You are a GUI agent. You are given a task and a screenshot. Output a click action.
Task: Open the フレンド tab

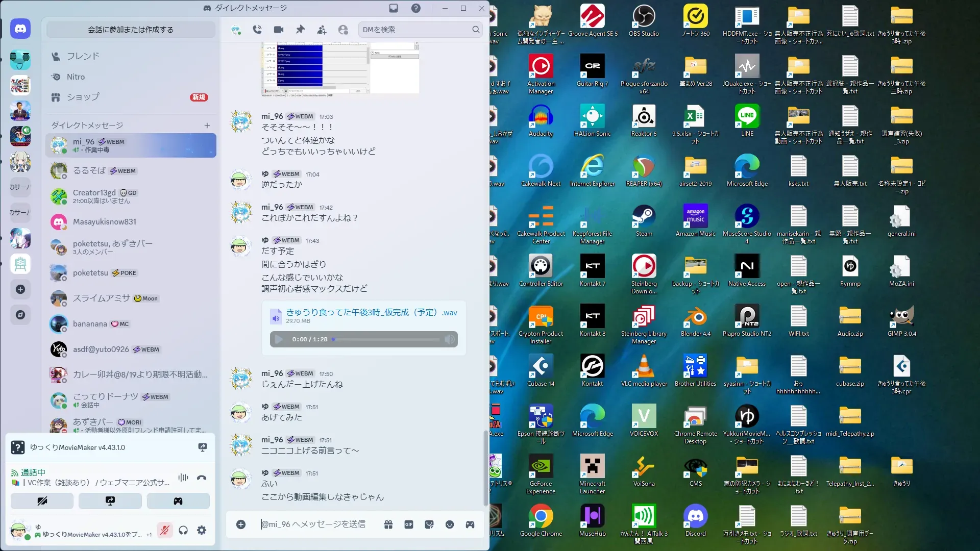tap(83, 56)
